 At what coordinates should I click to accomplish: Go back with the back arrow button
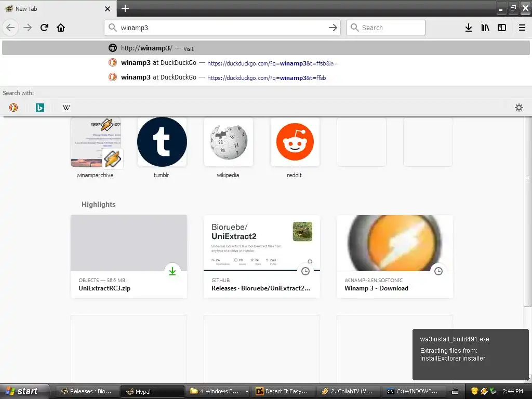(10, 28)
